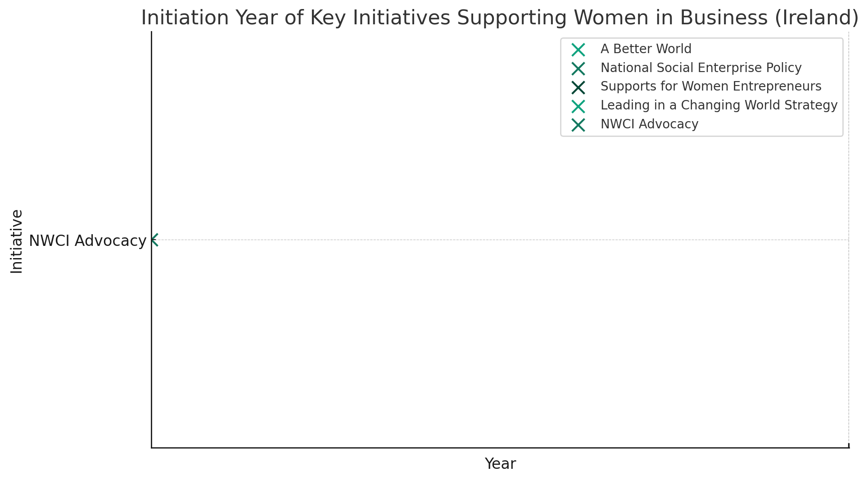Image resolution: width=868 pixels, height=481 pixels.
Task: Click the legend box border
Action: tap(701, 38)
